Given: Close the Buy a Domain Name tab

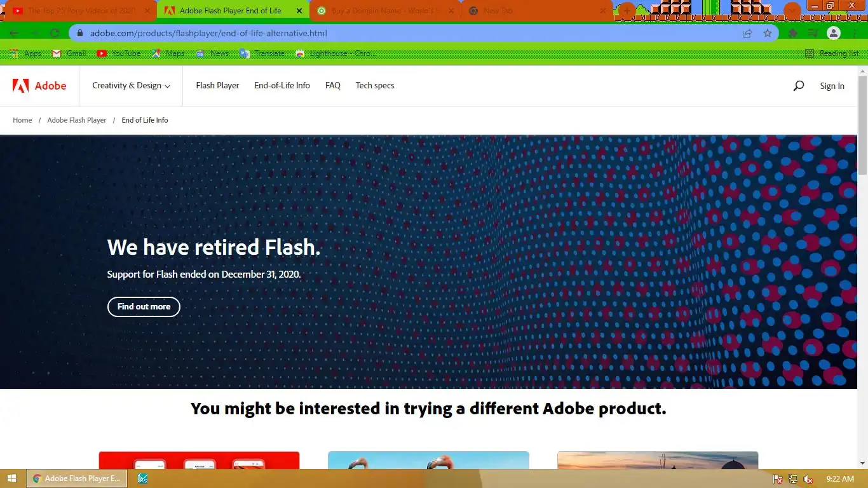Looking at the screenshot, I should (451, 11).
